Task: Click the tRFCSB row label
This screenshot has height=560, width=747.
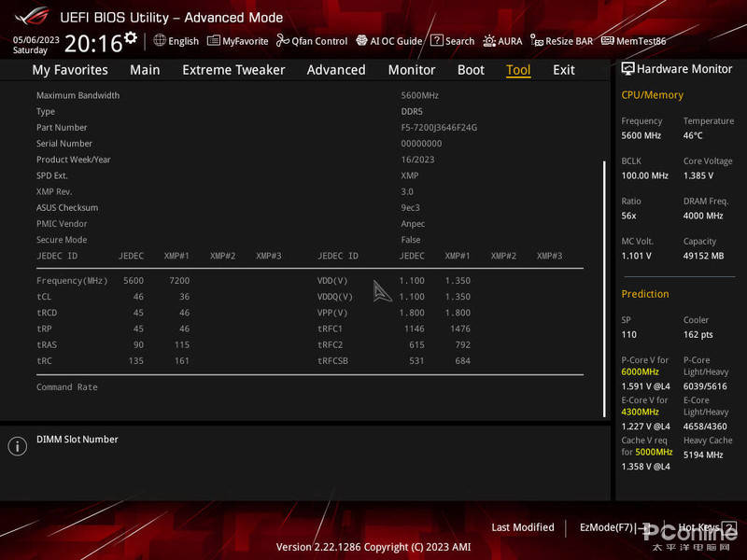Action: [x=332, y=360]
